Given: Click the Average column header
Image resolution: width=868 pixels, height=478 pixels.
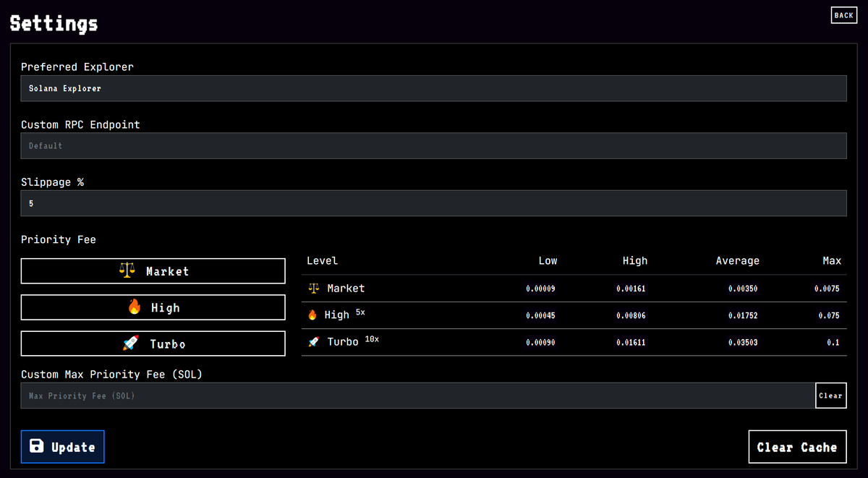Looking at the screenshot, I should [x=738, y=260].
